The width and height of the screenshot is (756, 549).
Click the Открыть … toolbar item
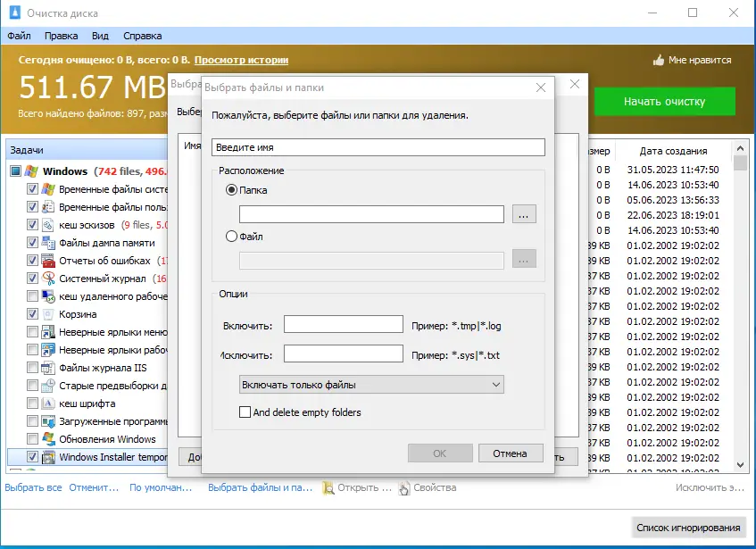[x=357, y=487]
